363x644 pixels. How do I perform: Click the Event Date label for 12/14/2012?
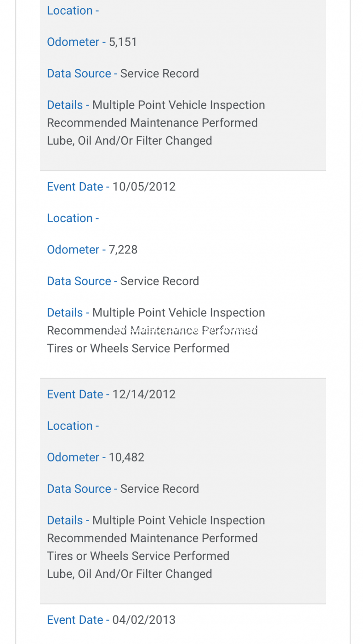tap(78, 394)
